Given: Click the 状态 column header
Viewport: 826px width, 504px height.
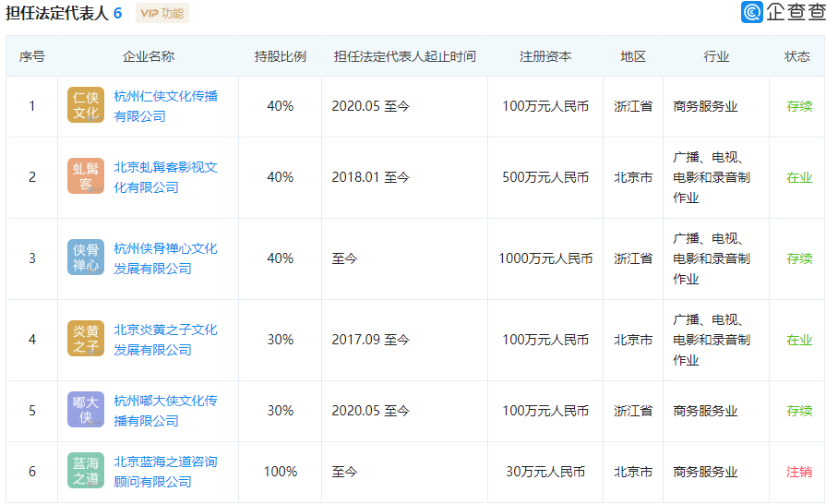Looking at the screenshot, I should (x=797, y=56).
